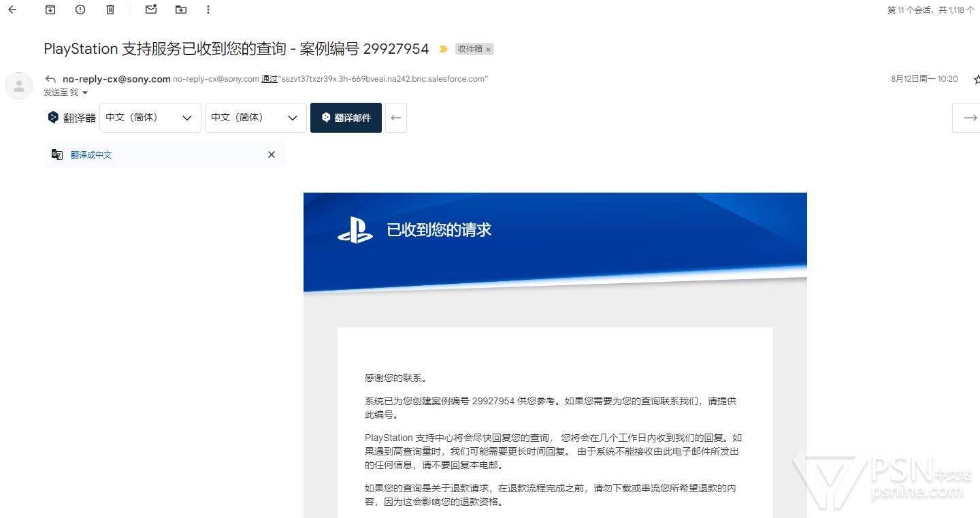Open the target language 中文（简体）dropdown
This screenshot has width=980, height=518.
[x=256, y=118]
